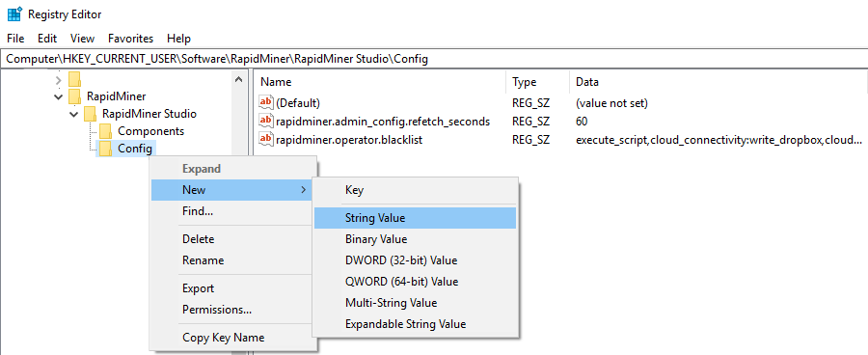The image size is (868, 355).
Task: Click REG_SZ type of refetch_seconds row
Action: coord(530,122)
